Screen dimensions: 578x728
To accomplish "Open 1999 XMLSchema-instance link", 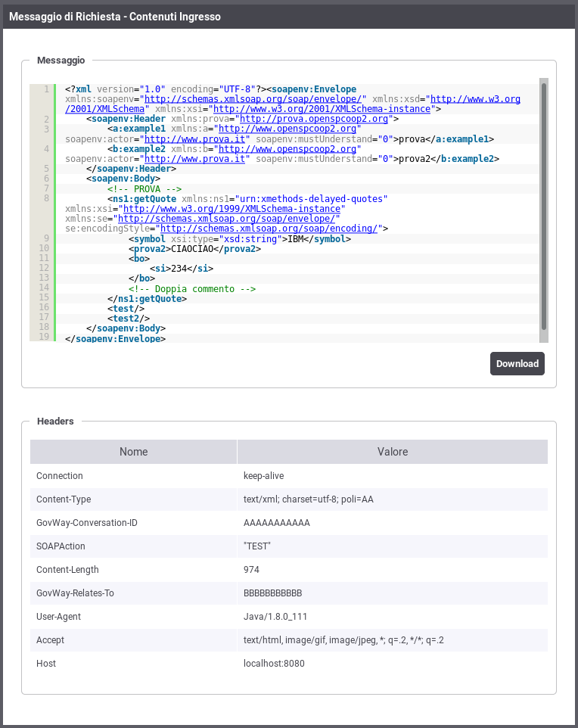I will 232,208.
